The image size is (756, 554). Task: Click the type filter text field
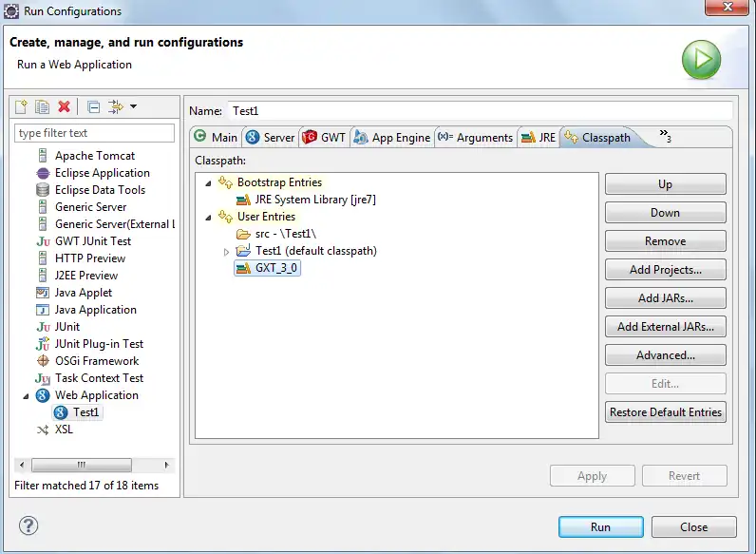95,133
